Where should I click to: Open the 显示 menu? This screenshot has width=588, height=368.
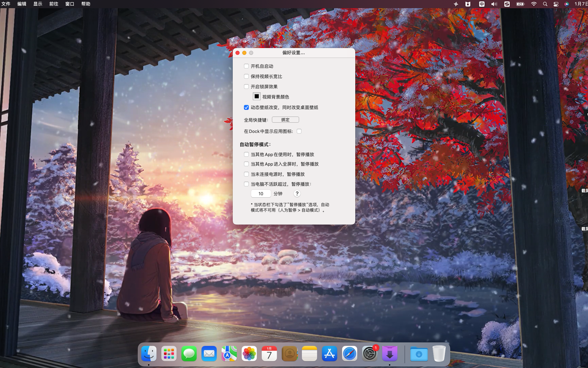coord(38,4)
